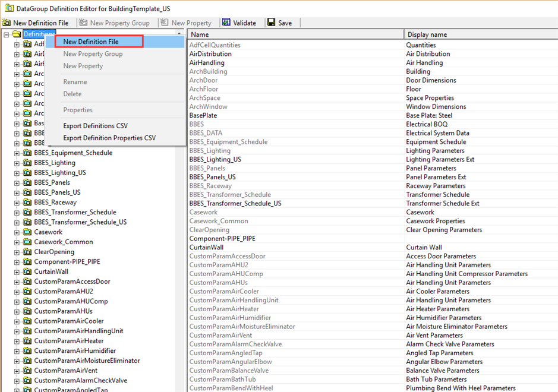Click the CustomParamAHUComp folder icon
Image resolution: width=558 pixels, height=392 pixels.
click(x=27, y=301)
